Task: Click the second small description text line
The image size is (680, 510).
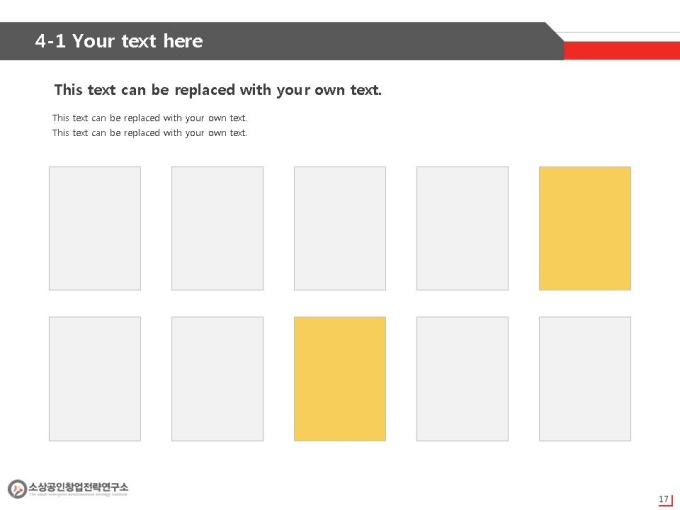Action: coord(150,133)
